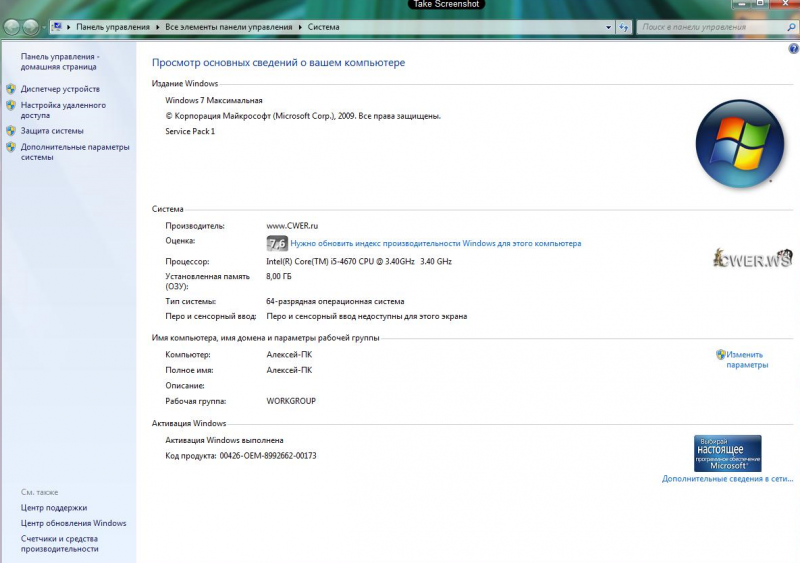Image resolution: width=800 pixels, height=563 pixels.
Task: Click the product code 00426-OEM-8992662-00173
Action: pos(268,455)
